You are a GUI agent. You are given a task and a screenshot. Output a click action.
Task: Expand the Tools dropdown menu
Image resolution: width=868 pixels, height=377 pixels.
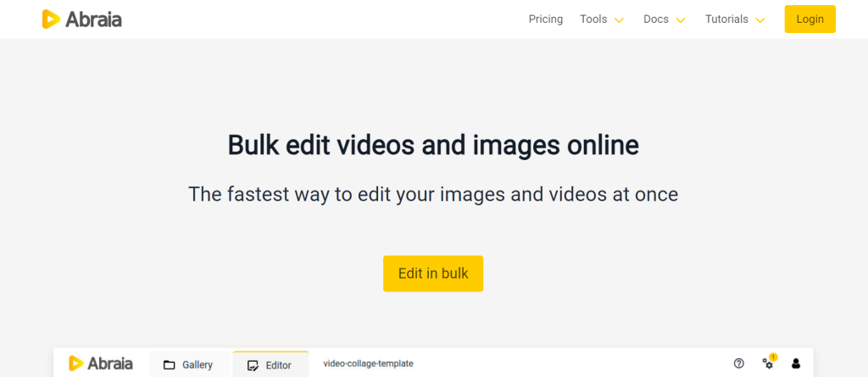[602, 19]
